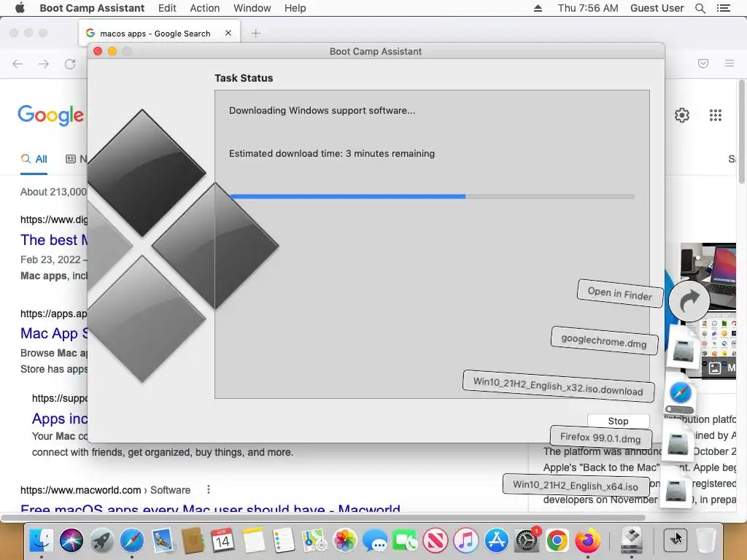
Task: Click the Pocket save icon in browser
Action: click(x=703, y=63)
